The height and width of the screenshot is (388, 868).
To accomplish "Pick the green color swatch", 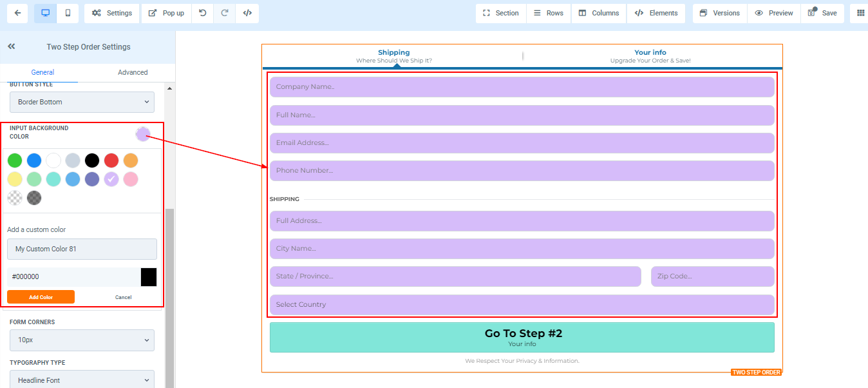I will point(15,160).
